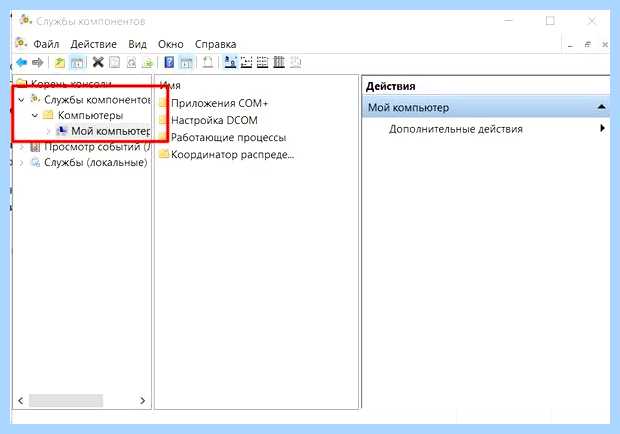620x434 pixels.
Task: Collapse the Службы компонентов tree node
Action: coord(22,100)
